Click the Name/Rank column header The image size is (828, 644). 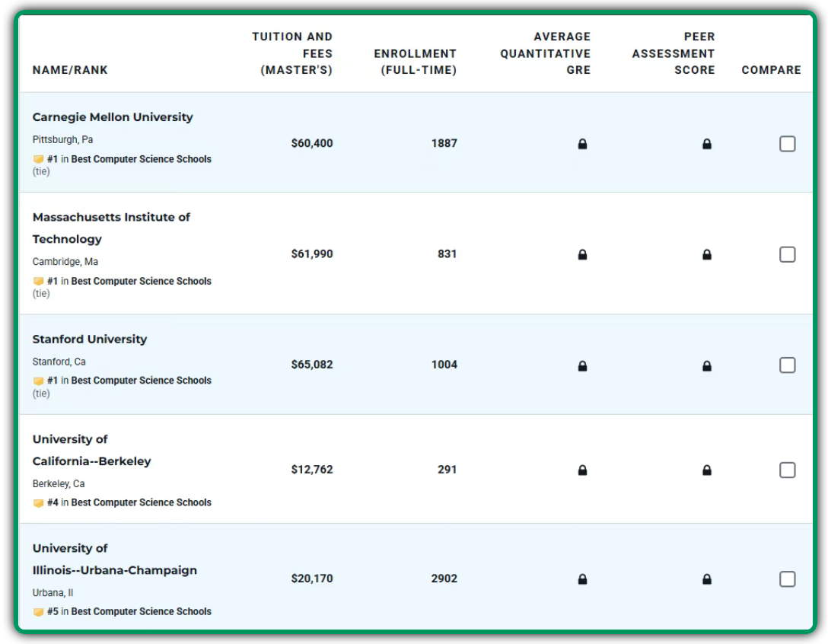[x=70, y=70]
